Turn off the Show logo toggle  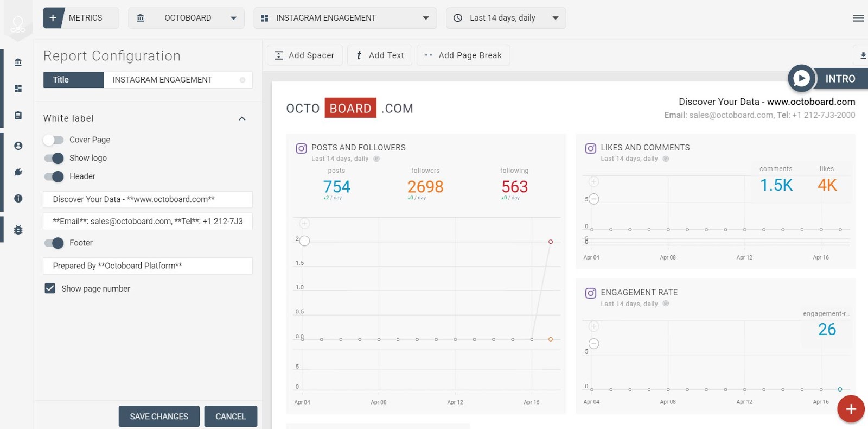54,158
